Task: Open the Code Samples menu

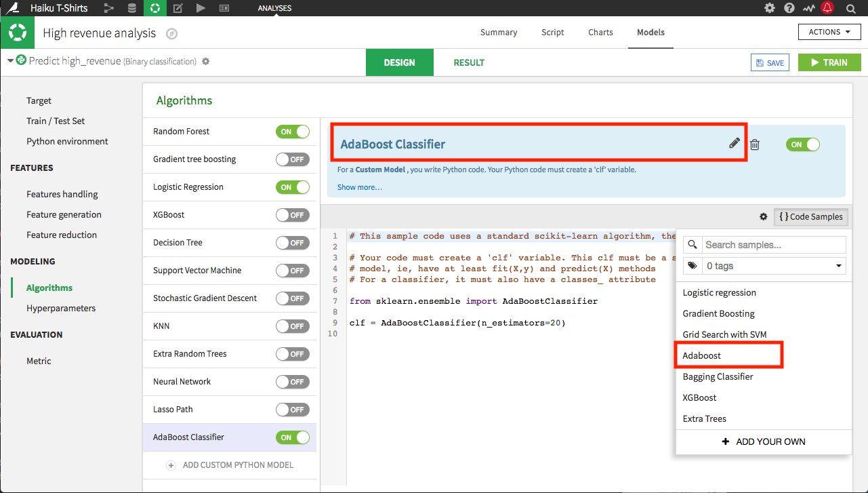Action: [811, 217]
